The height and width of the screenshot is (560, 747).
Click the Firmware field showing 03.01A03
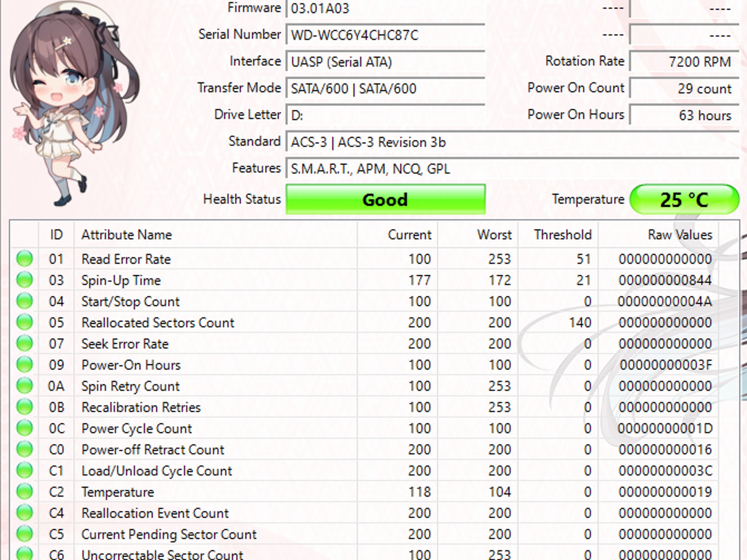pos(386,8)
